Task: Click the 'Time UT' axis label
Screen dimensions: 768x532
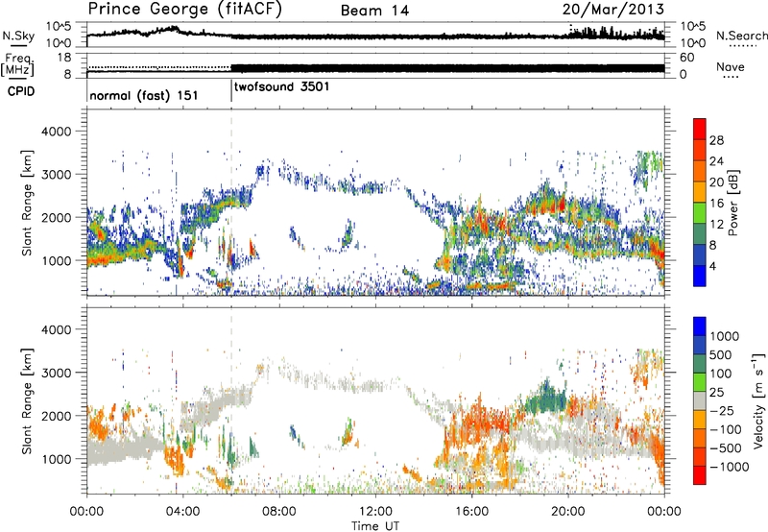Action: coord(375,526)
